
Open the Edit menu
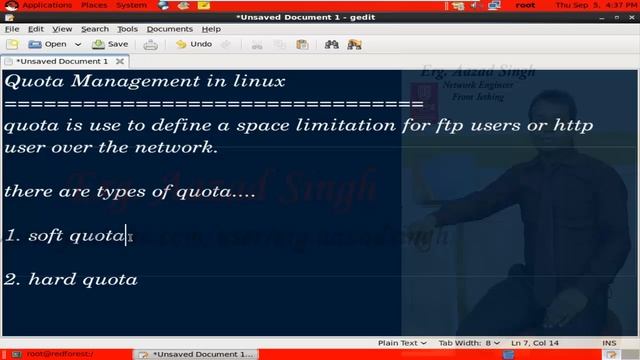pyautogui.click(x=36, y=29)
